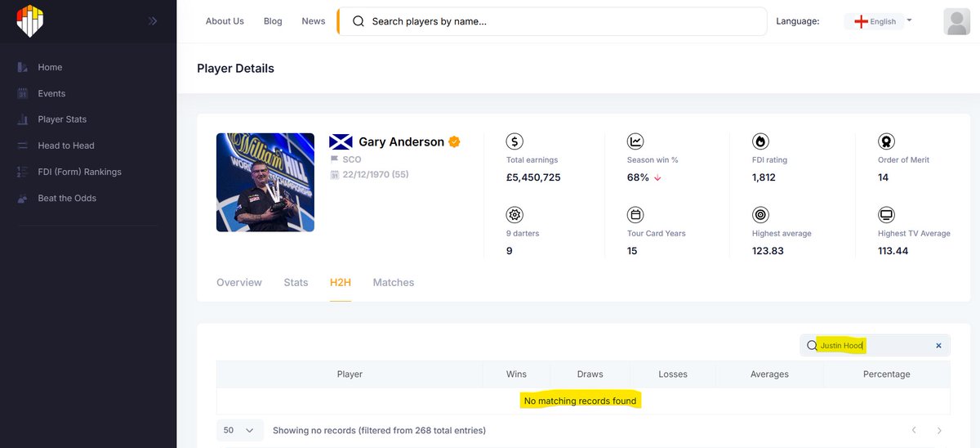Click the Gary Anderson name heading

(x=401, y=141)
